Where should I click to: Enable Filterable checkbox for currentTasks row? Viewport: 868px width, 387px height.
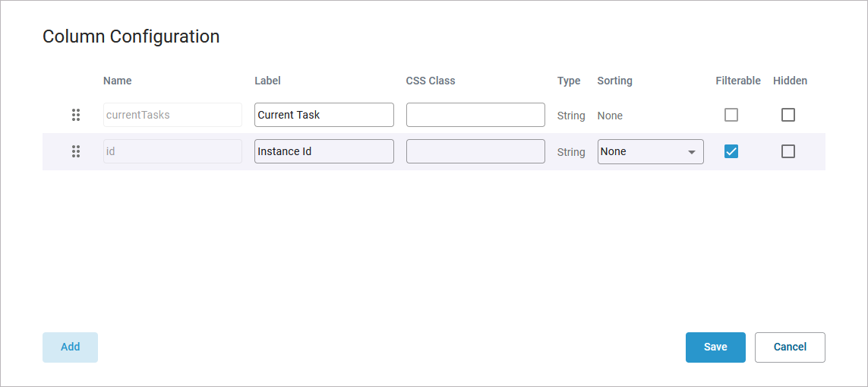731,115
